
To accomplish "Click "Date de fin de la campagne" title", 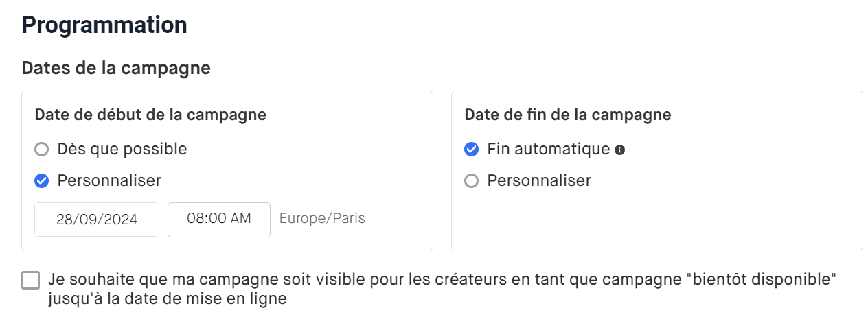I will click(567, 115).
